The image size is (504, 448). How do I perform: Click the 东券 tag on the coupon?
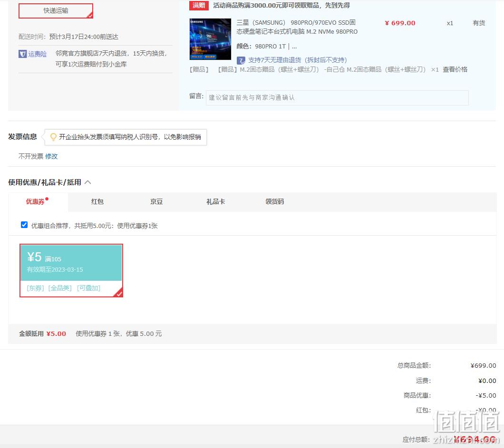click(x=35, y=288)
